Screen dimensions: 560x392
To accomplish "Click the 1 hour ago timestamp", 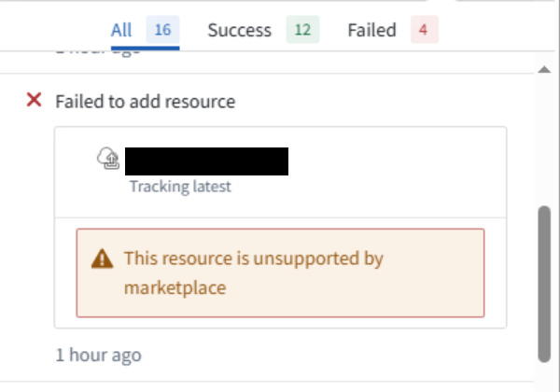I will [99, 355].
